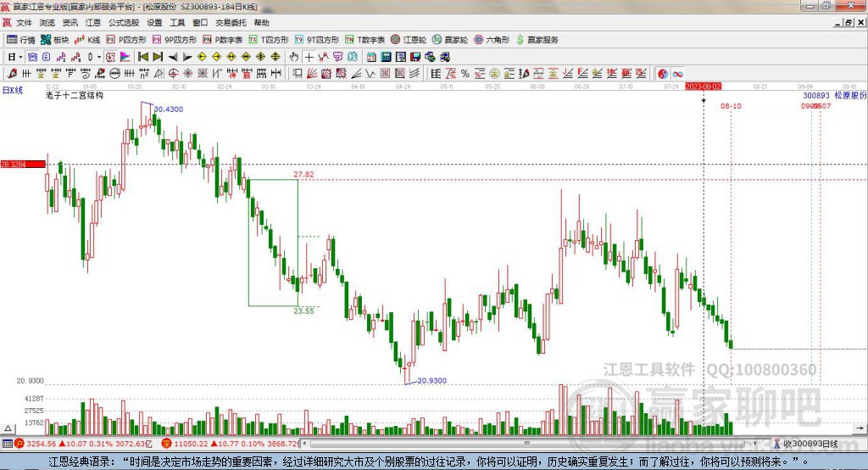The image size is (868, 470).
Task: Click the 300893 松原股份 stock label
Action: [x=835, y=95]
